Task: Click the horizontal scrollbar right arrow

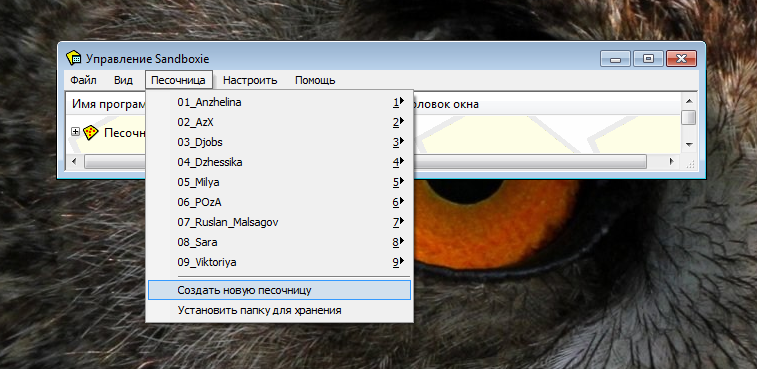Action: pyautogui.click(x=672, y=161)
